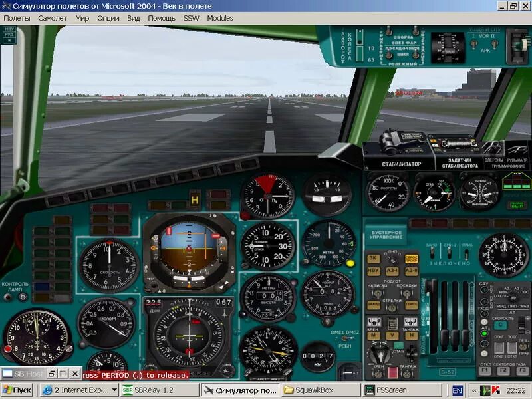532x399 pixels.
Task: Toggle the VOR I / АРК switch
Action: coord(473,44)
